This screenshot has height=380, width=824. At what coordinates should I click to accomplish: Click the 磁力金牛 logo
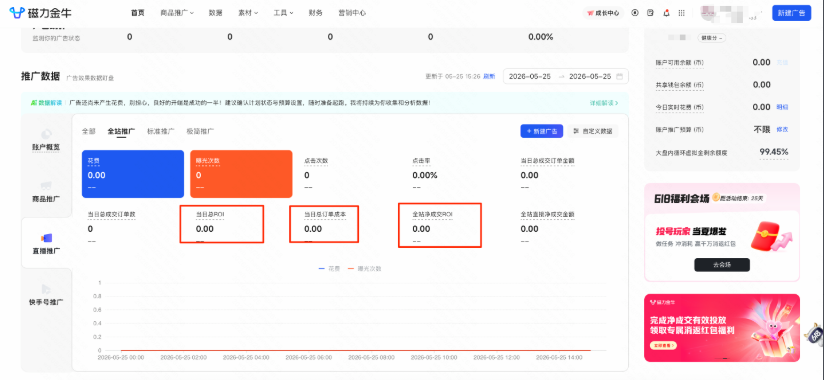[x=41, y=13]
